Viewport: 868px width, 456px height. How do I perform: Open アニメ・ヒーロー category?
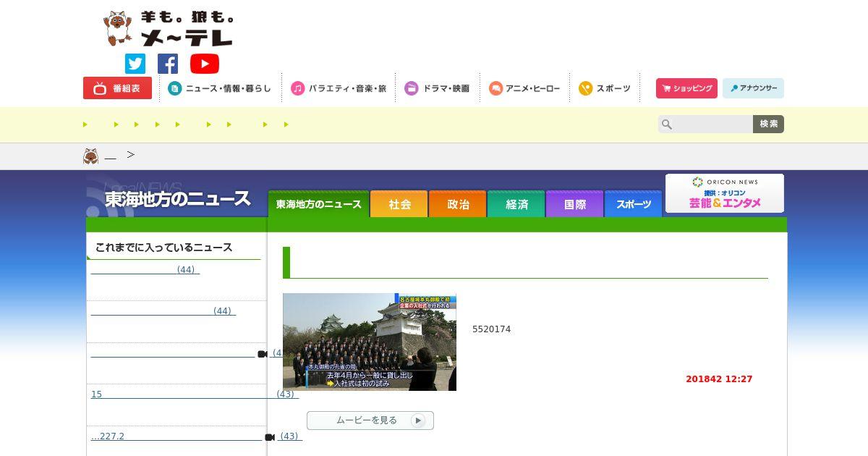click(524, 88)
